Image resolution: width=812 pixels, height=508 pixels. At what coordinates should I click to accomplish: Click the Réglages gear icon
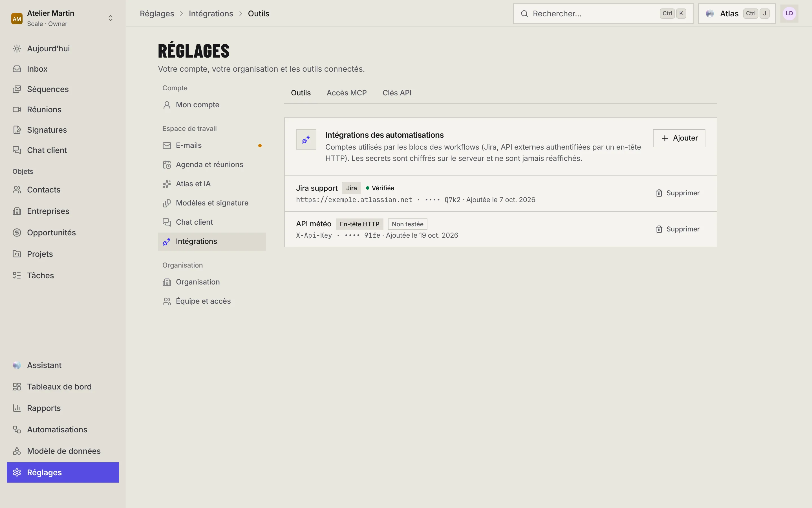pos(17,472)
